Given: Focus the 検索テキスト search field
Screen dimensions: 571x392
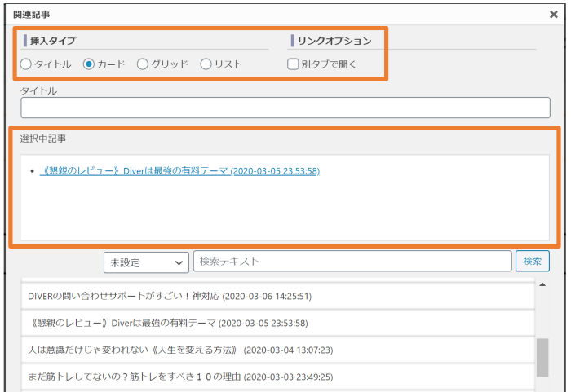Looking at the screenshot, I should click(352, 262).
